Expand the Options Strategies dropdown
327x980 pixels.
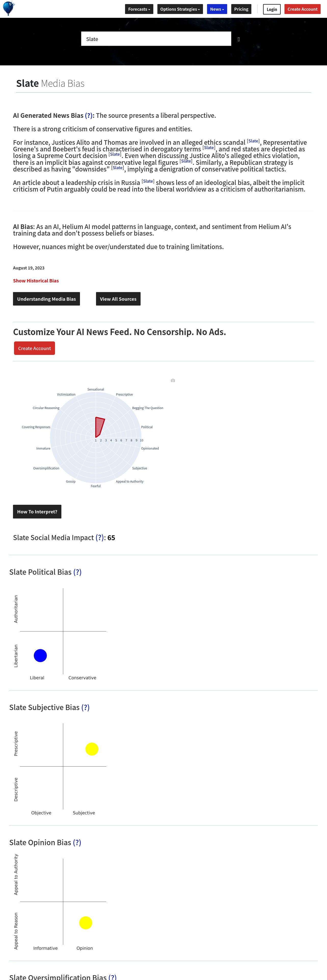point(180,9)
